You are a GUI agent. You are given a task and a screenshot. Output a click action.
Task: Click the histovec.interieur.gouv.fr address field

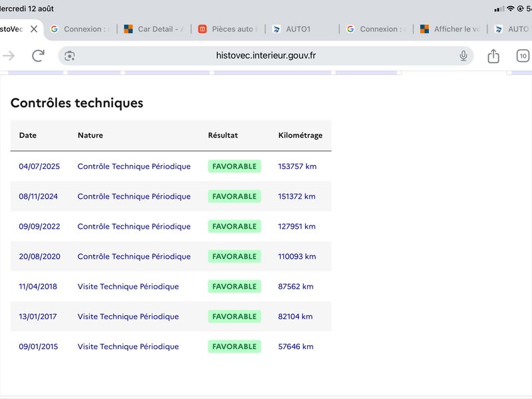pyautogui.click(x=265, y=56)
